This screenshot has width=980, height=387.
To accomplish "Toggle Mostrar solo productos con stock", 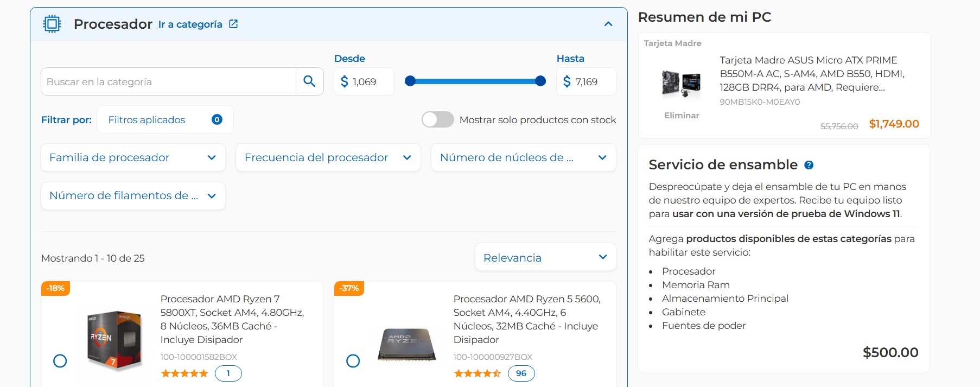I will [437, 119].
